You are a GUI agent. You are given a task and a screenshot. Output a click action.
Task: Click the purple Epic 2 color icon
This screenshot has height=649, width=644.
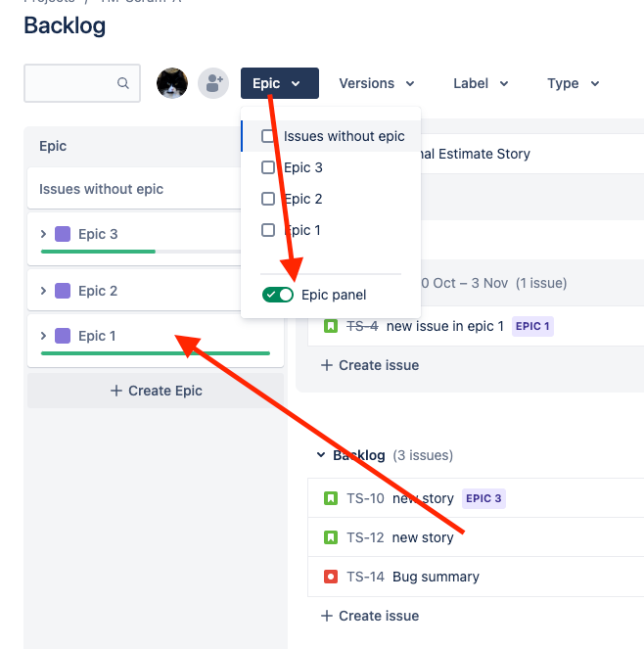click(63, 291)
